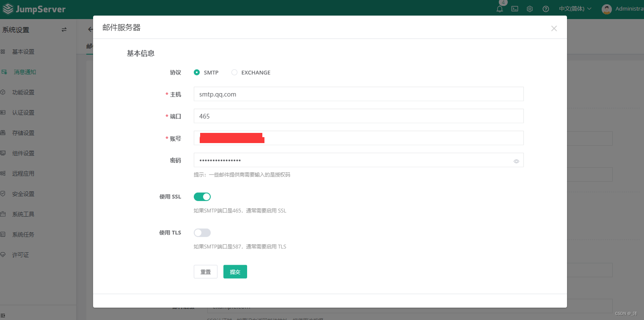Image resolution: width=644 pixels, height=320 pixels.
Task: Click the 重置 reset button
Action: click(206, 272)
